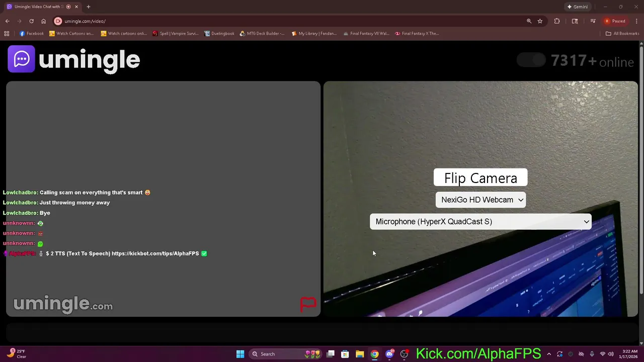Reload the umingle page
Screen dimensions: 644x362
coord(31,21)
